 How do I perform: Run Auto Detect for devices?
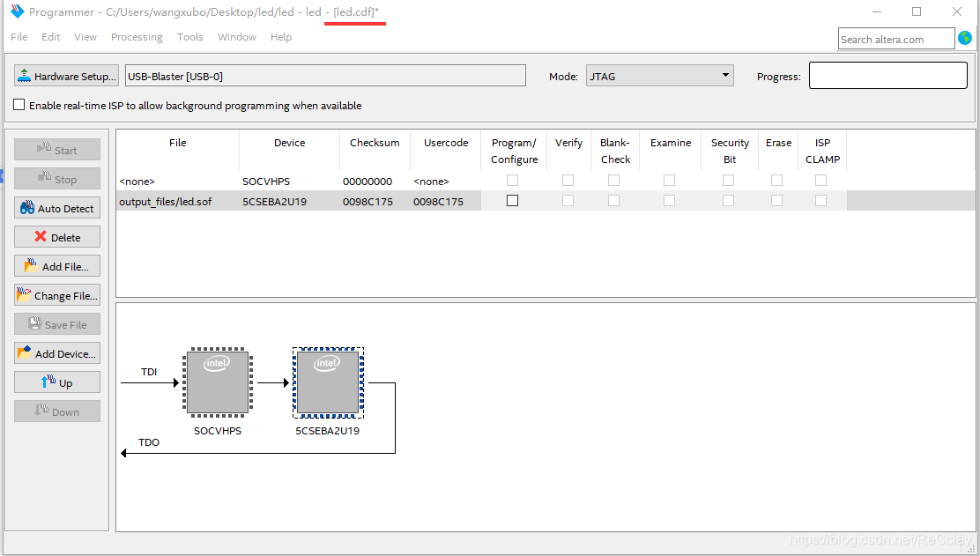tap(57, 208)
